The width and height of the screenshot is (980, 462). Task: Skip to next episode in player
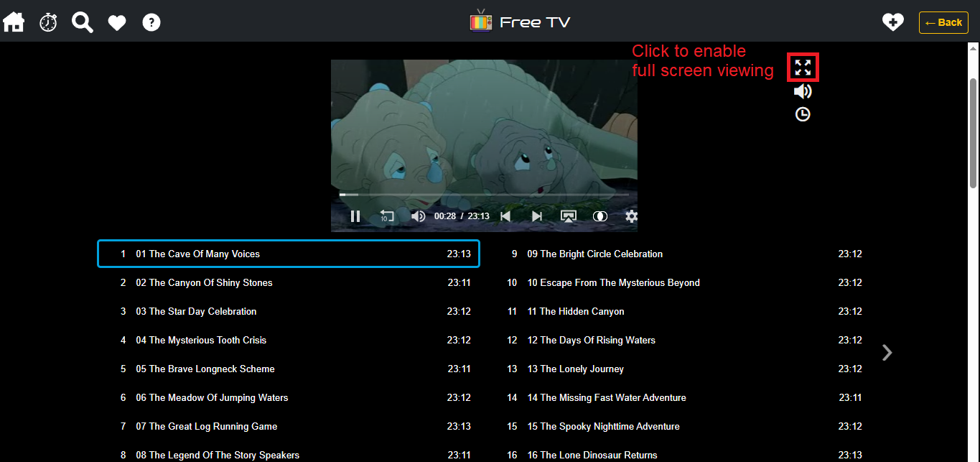[x=537, y=216]
